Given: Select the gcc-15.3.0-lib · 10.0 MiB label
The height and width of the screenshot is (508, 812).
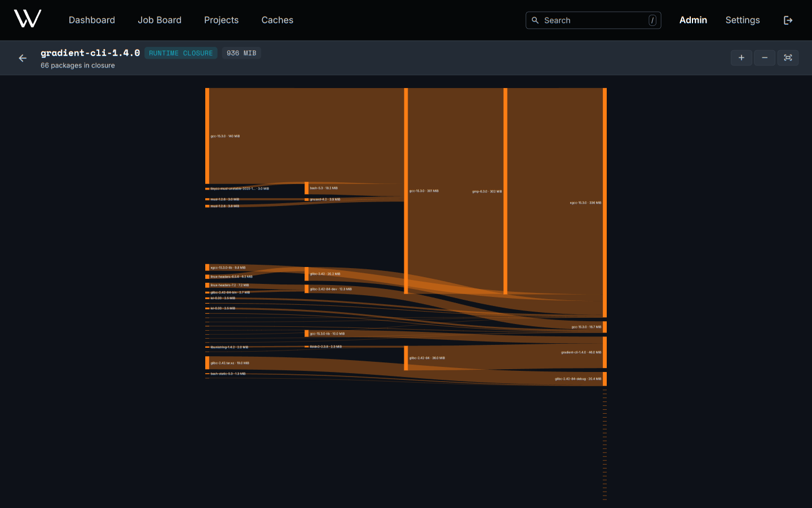Looking at the screenshot, I should (x=327, y=334).
